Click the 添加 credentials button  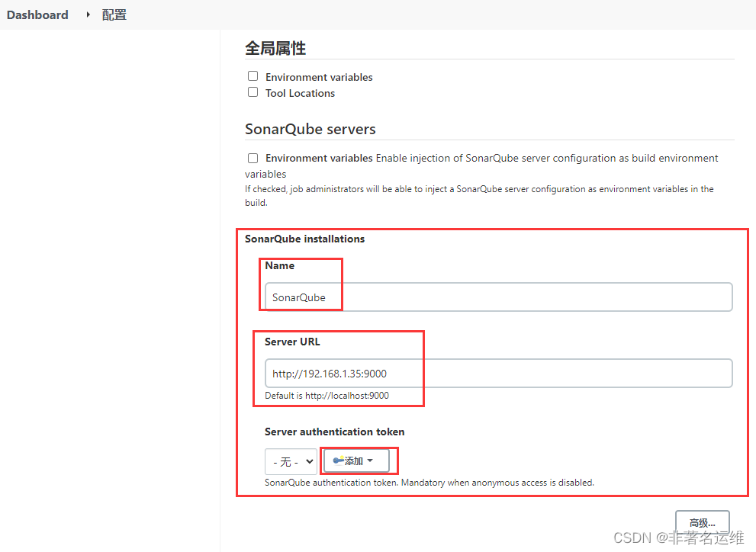[356, 461]
